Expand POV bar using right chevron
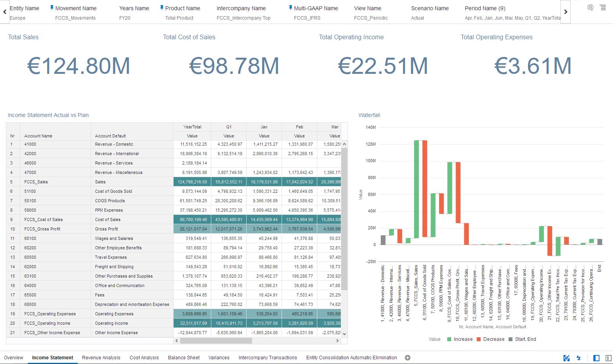 pos(565,12)
